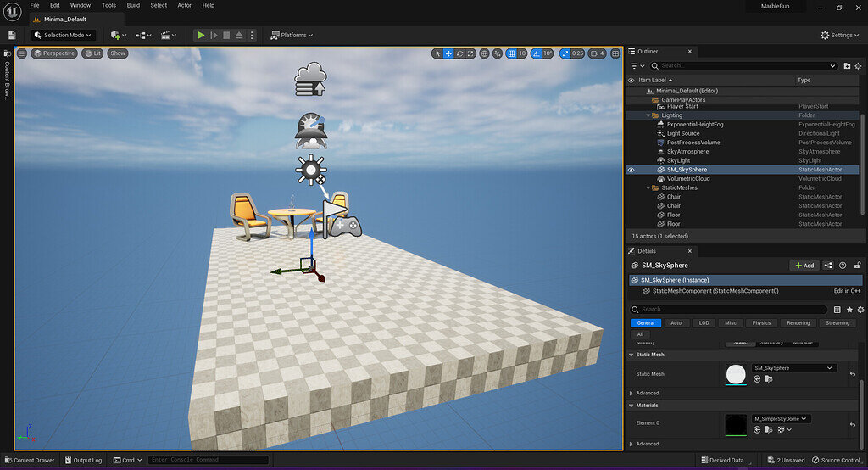Open the Build menu

coord(133,5)
